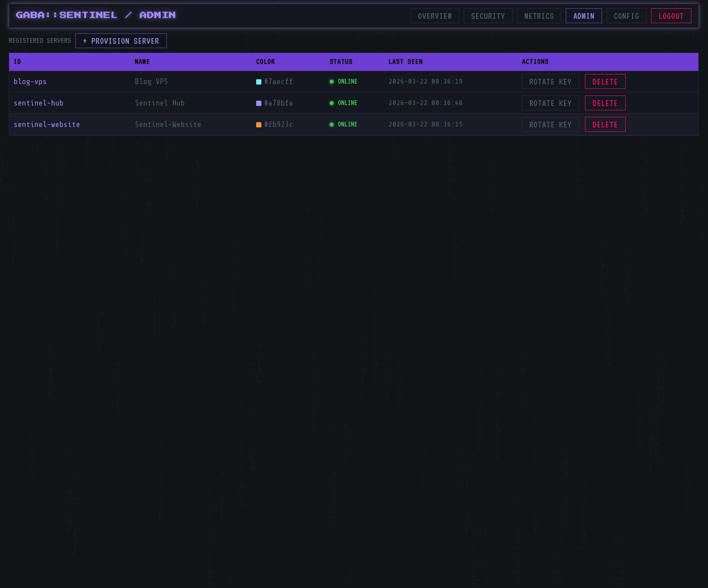Click the cyan color swatch for blog-vps

click(258, 81)
